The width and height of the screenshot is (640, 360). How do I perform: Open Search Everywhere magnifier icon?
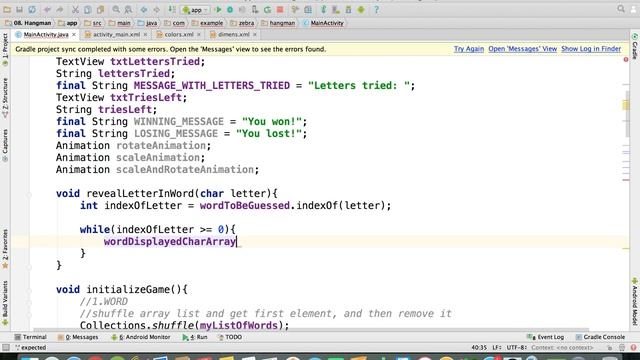(x=621, y=9)
